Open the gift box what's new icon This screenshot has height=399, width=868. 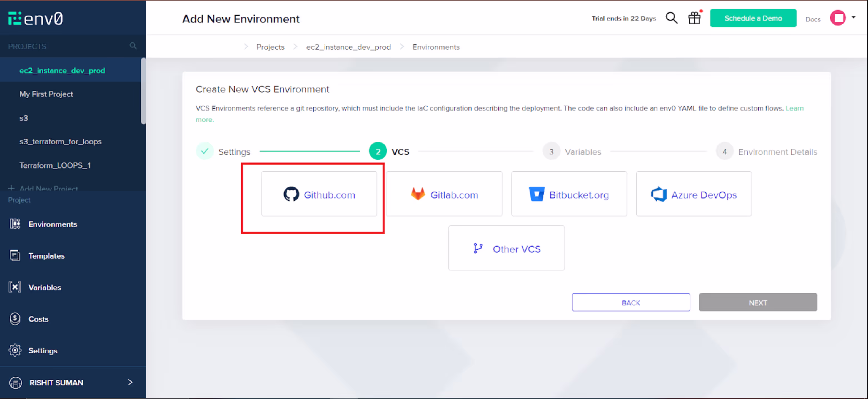[694, 17]
